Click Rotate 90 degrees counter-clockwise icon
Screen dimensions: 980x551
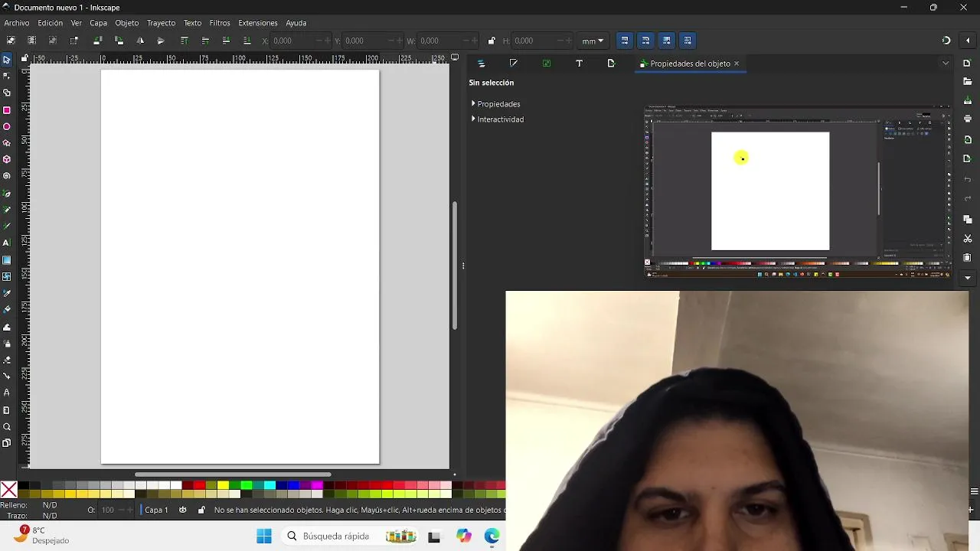pyautogui.click(x=97, y=41)
